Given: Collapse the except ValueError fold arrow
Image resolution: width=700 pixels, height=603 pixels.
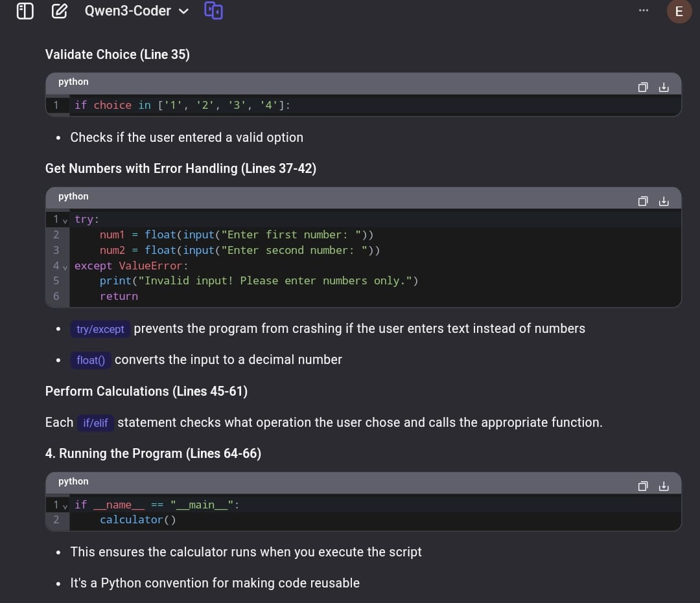Looking at the screenshot, I should pyautogui.click(x=65, y=267).
